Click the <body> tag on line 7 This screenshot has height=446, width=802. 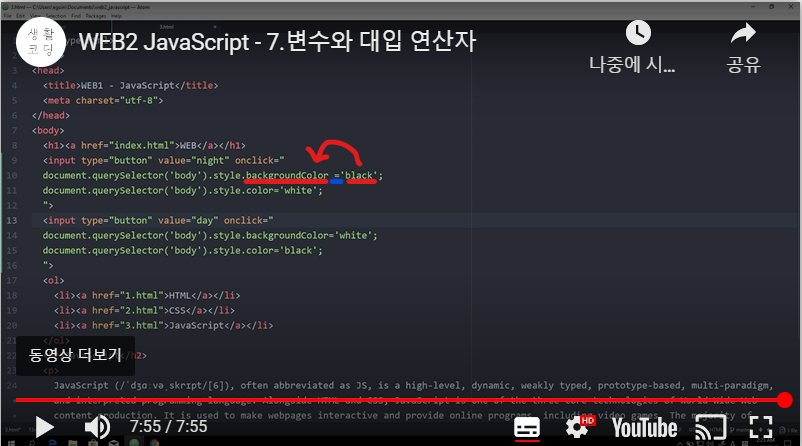(x=48, y=130)
